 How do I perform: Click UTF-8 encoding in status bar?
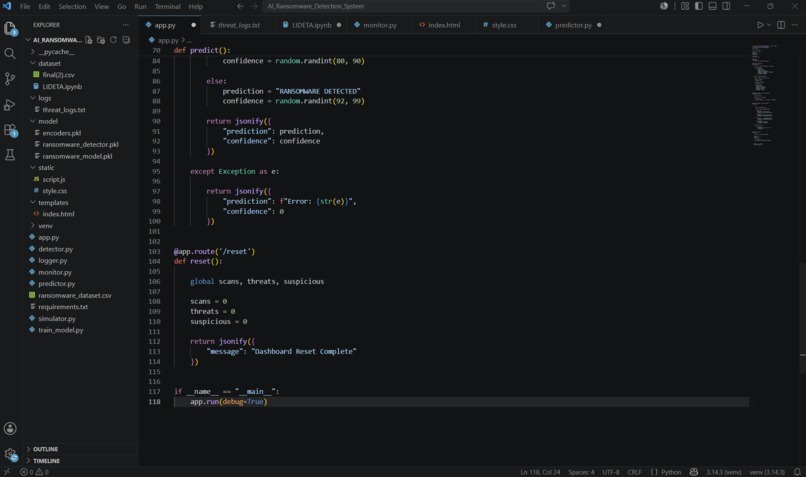(611, 472)
